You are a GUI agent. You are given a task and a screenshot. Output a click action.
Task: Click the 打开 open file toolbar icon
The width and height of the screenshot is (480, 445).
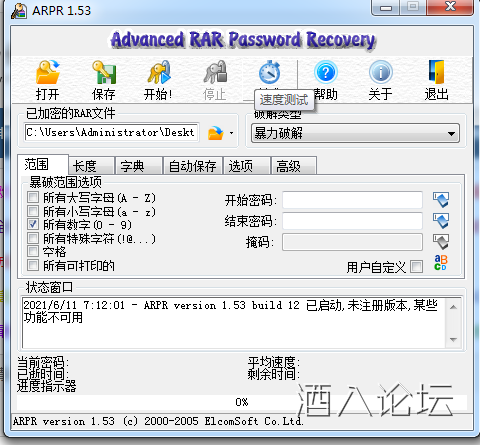[x=48, y=72]
